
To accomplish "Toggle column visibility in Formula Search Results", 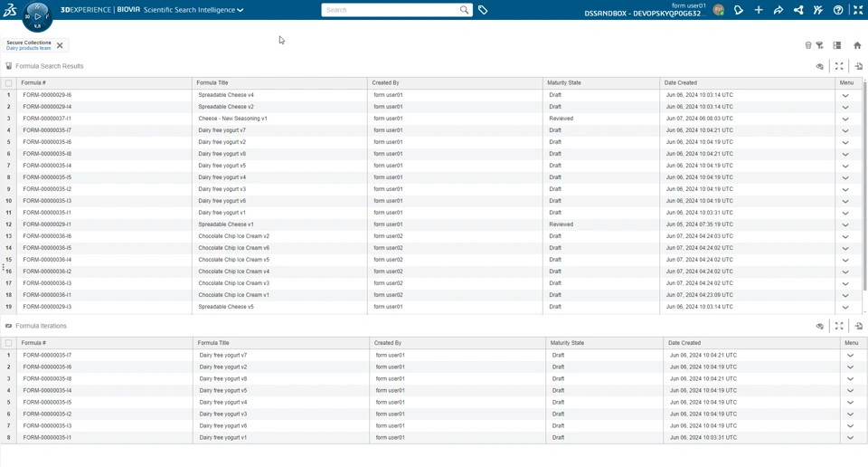I will [x=820, y=66].
